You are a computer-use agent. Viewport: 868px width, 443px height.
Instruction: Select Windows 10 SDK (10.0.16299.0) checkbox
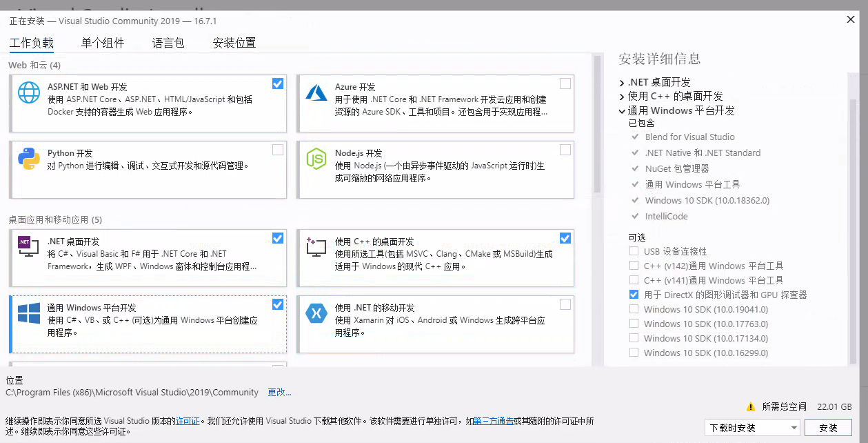point(634,353)
